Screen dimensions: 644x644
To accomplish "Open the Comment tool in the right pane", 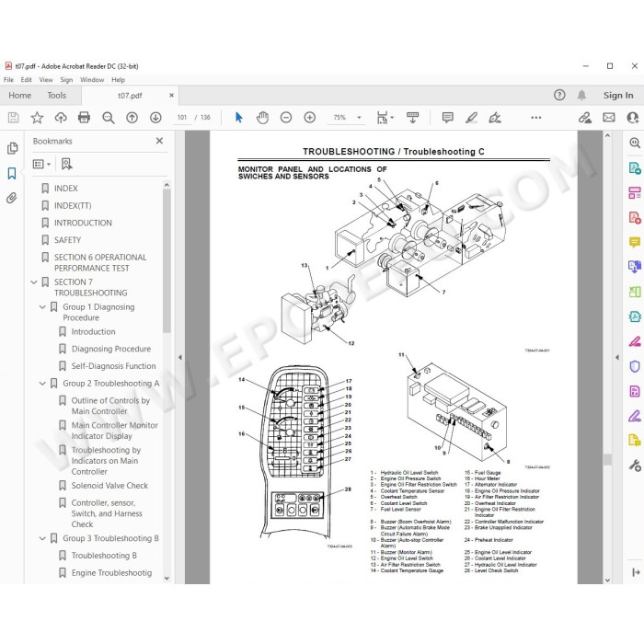I will (635, 242).
